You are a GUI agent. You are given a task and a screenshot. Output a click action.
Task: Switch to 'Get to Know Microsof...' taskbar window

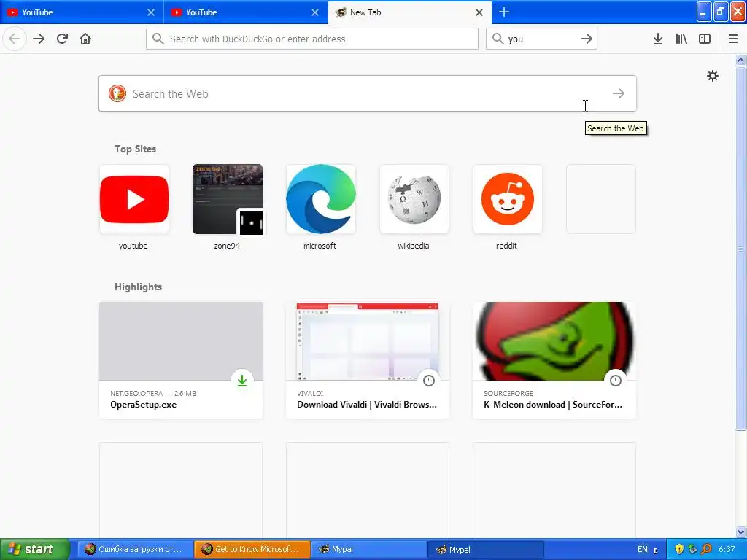[x=252, y=549]
